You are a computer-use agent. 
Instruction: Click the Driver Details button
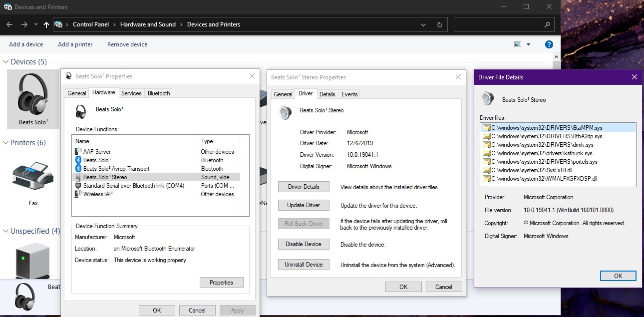pos(304,187)
